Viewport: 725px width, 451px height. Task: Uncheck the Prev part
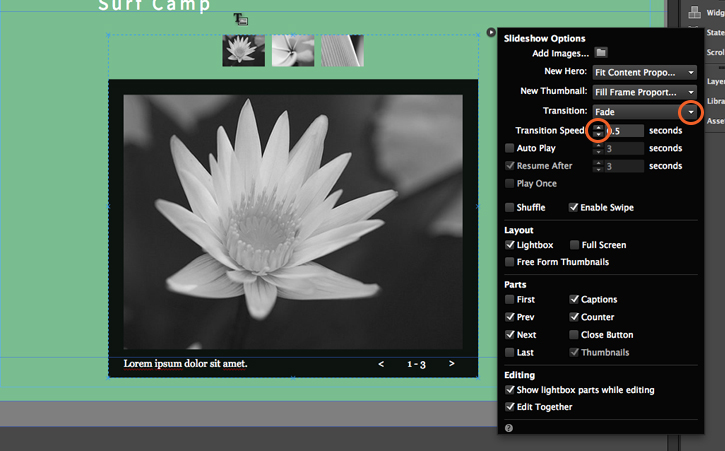[x=510, y=317]
